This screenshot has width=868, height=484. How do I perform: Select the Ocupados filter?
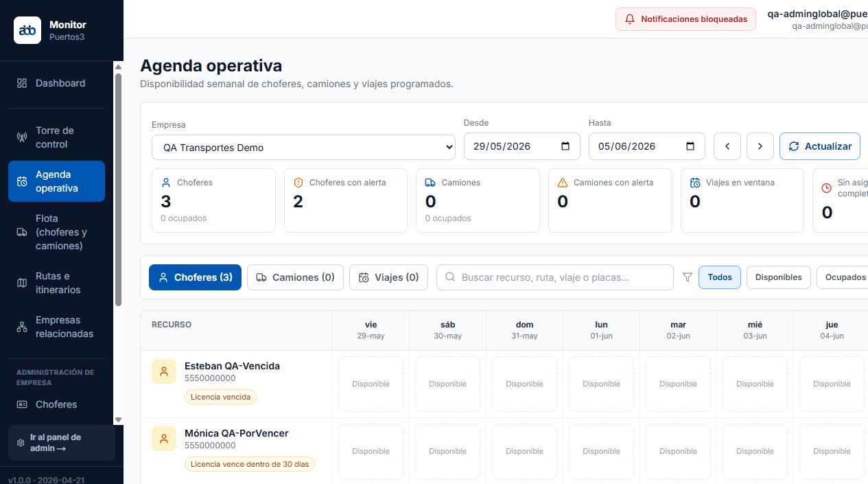coord(844,277)
